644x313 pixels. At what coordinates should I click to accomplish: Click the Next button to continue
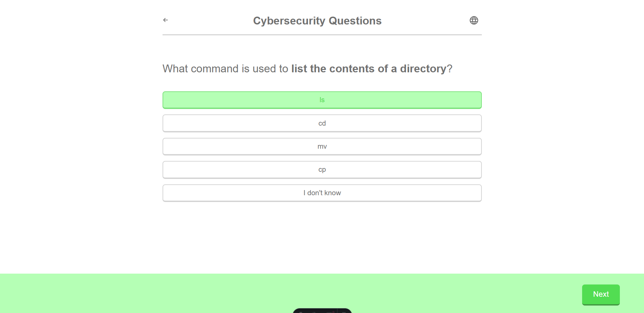(601, 294)
